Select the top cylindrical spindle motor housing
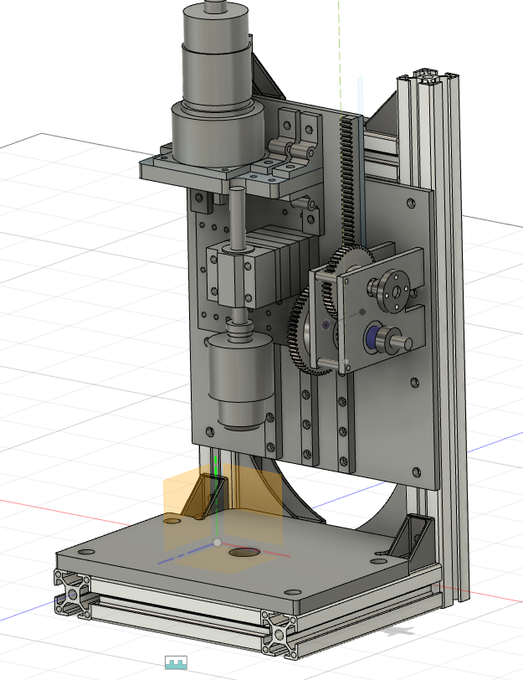This screenshot has width=523, height=680. (216, 26)
